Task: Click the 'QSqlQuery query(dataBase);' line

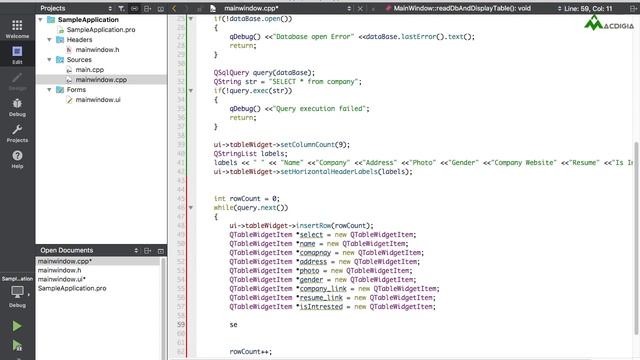Action: coord(264,73)
